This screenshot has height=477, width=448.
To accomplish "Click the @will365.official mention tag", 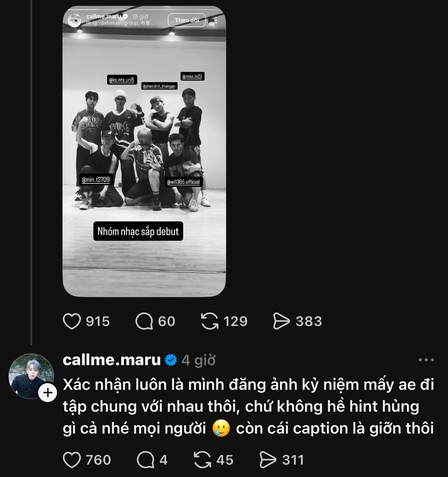I will pyautogui.click(x=183, y=182).
